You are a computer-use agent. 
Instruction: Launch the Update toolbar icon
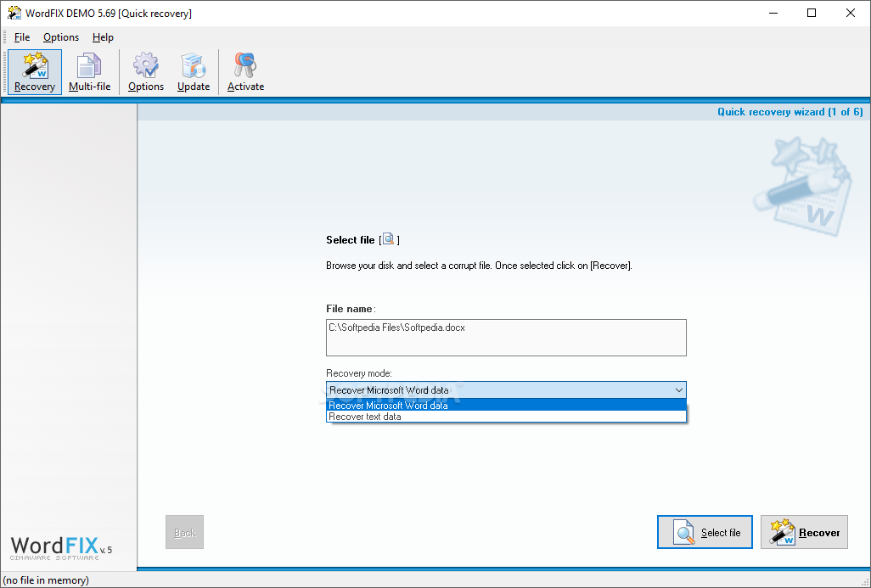click(x=194, y=72)
